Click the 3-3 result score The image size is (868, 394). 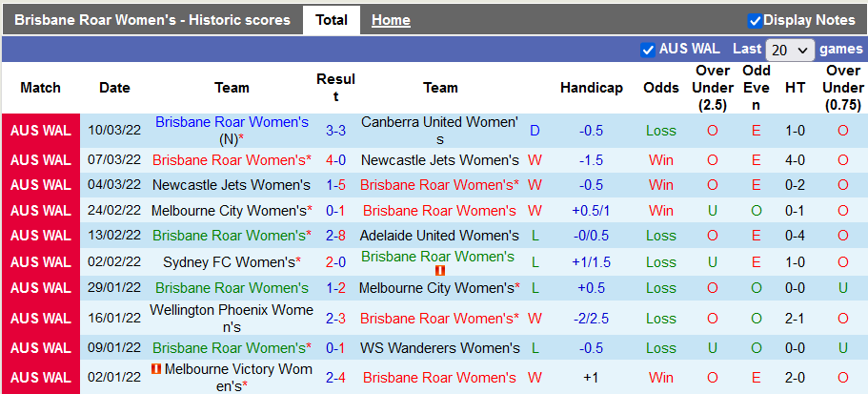coord(335,131)
